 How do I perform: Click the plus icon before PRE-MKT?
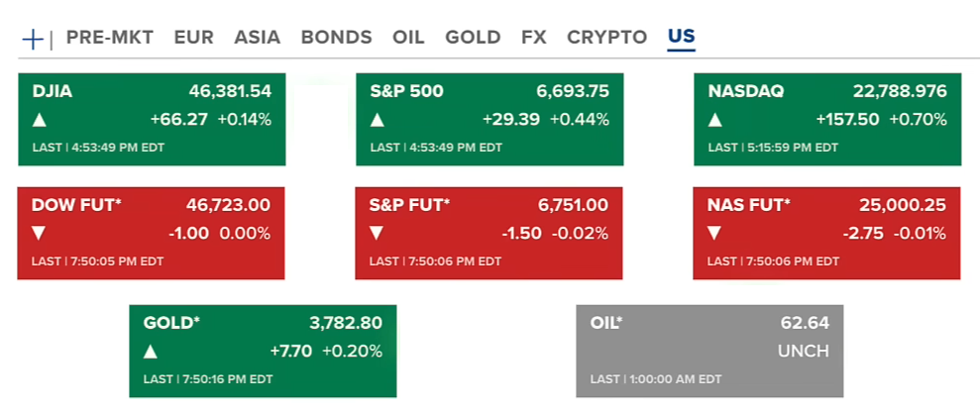coord(33,39)
